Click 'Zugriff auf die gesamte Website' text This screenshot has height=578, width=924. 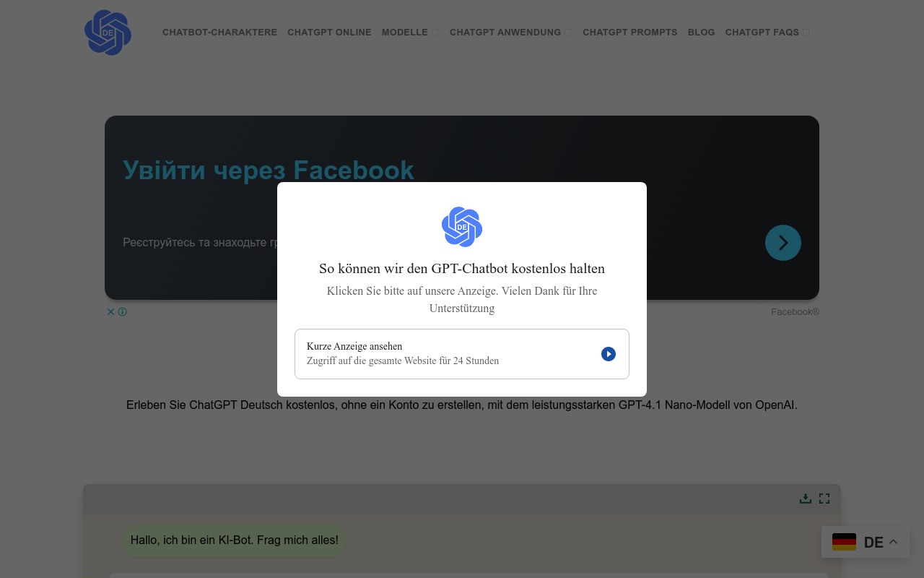(403, 361)
